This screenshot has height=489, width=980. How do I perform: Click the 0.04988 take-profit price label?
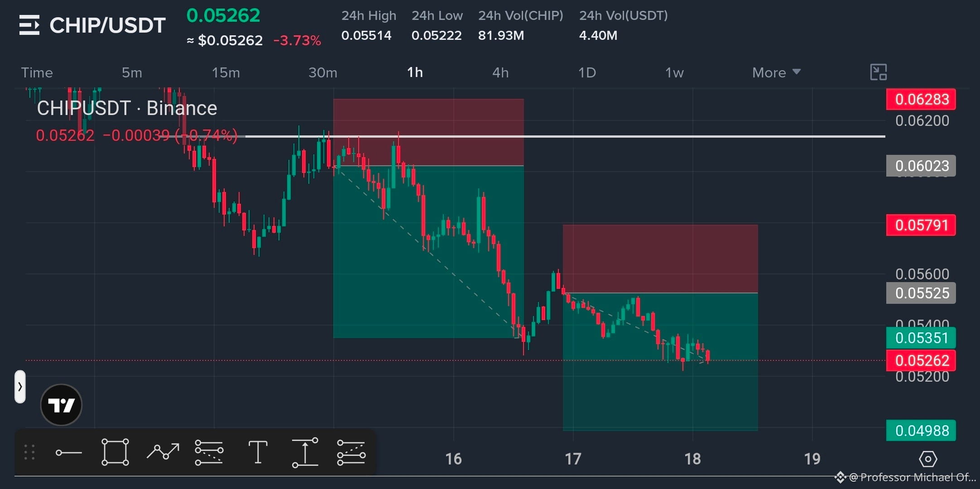tap(921, 431)
